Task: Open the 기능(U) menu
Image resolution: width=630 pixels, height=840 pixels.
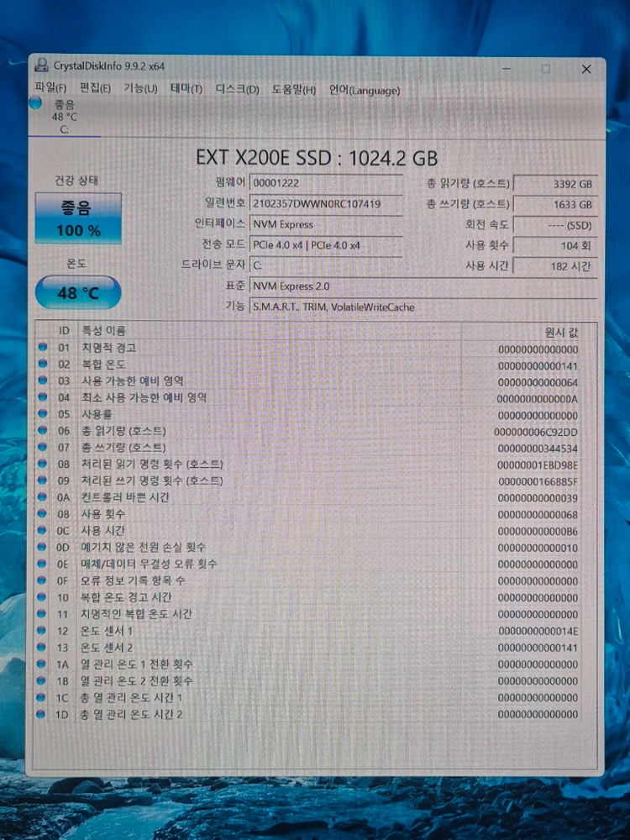Action: (140, 89)
